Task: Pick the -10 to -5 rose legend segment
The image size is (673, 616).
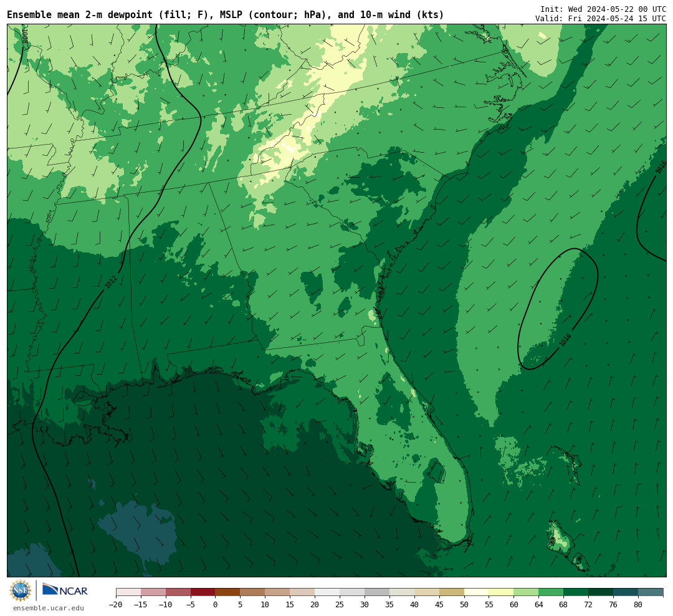Action: [178, 592]
